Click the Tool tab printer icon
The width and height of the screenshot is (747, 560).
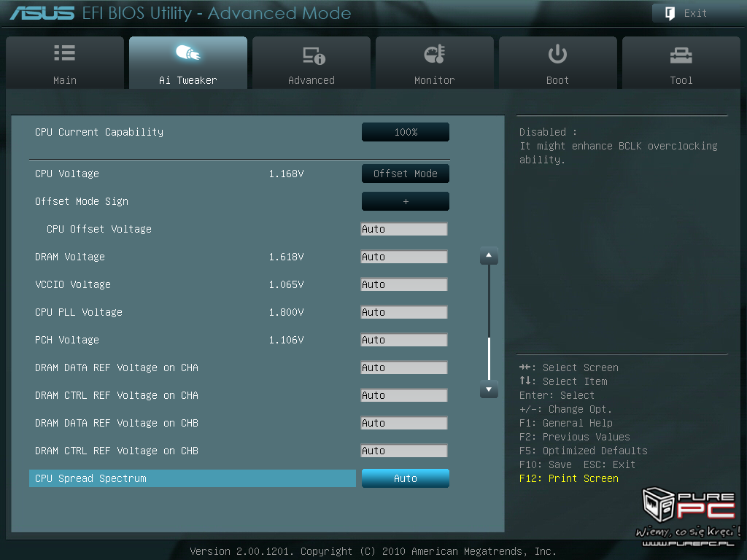pyautogui.click(x=681, y=55)
